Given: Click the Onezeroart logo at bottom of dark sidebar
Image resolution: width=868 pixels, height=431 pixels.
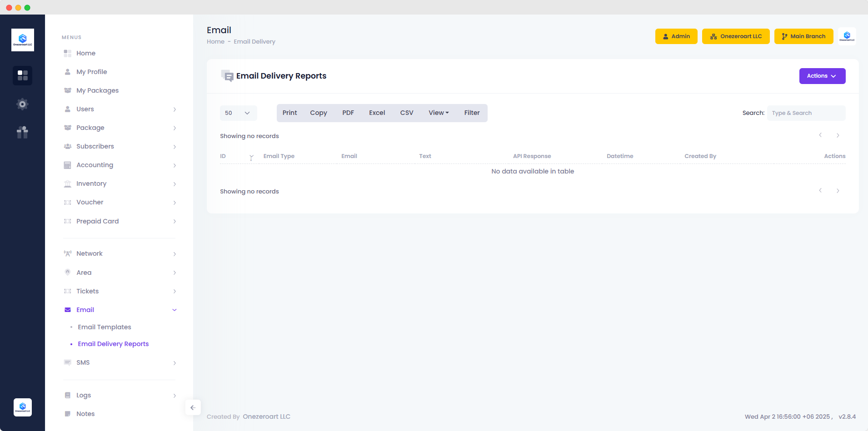Looking at the screenshot, I should pyautogui.click(x=23, y=407).
